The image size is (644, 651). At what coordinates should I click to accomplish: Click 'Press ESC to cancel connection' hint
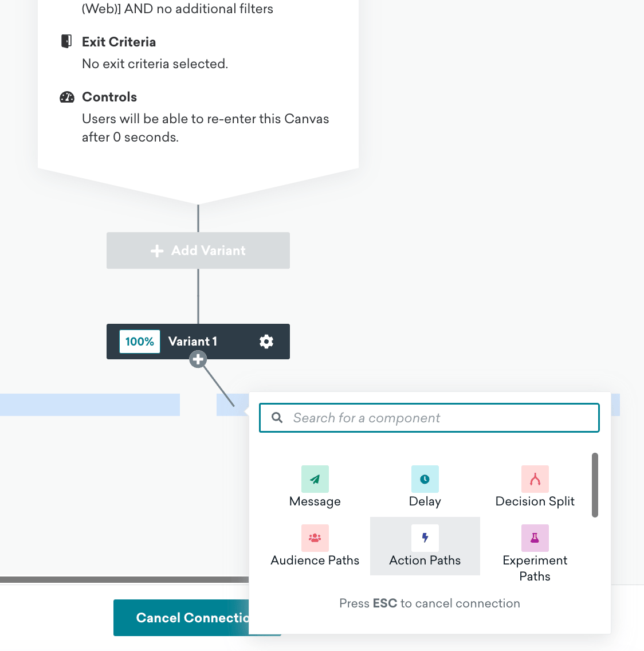pyautogui.click(x=429, y=603)
